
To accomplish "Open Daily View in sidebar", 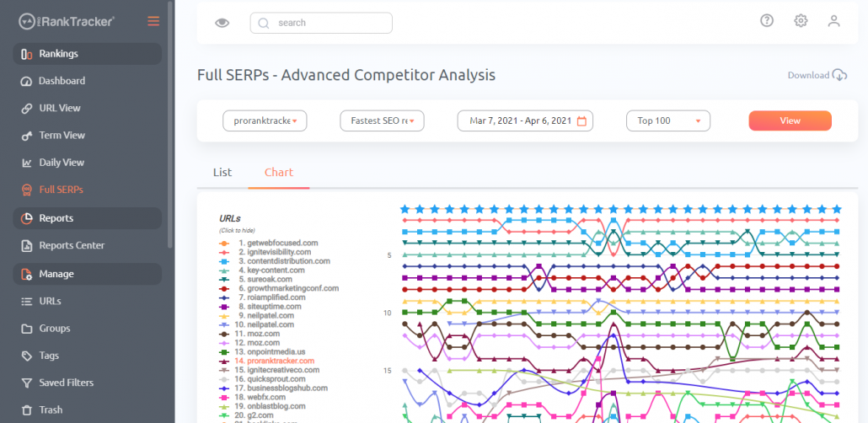I will pyautogui.click(x=62, y=163).
